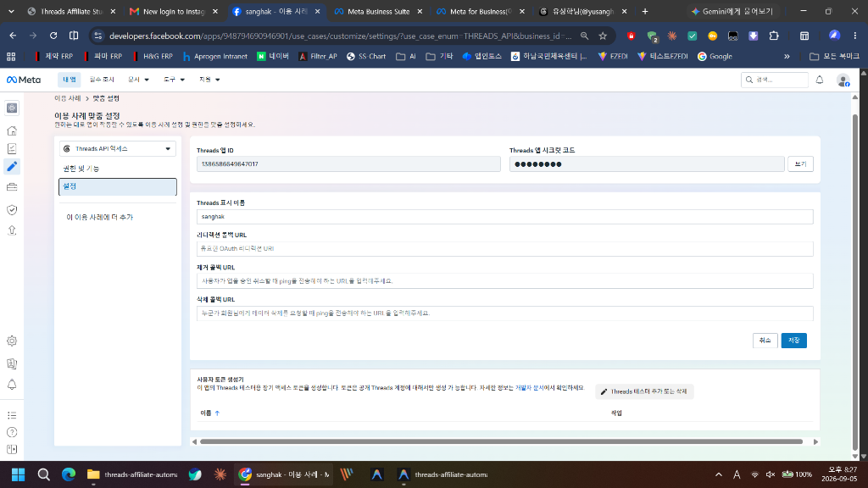
Task: Open the dashboard home icon in left sidebar
Action: (12, 130)
